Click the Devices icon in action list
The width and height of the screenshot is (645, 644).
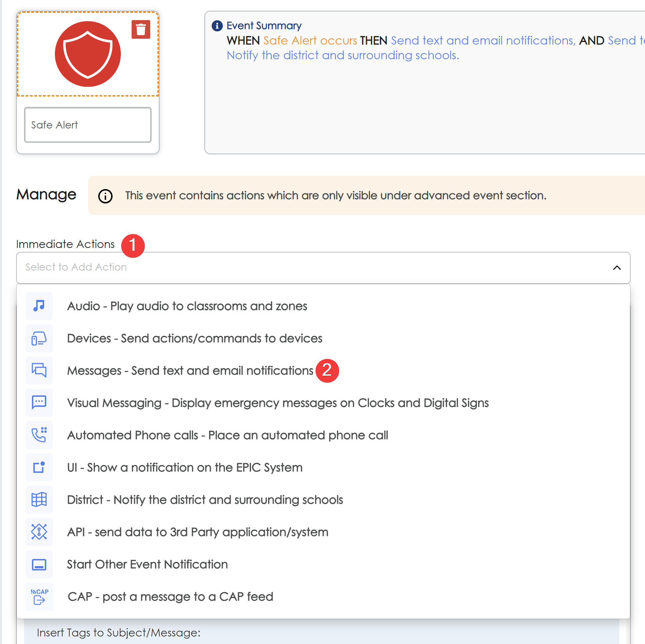point(39,338)
